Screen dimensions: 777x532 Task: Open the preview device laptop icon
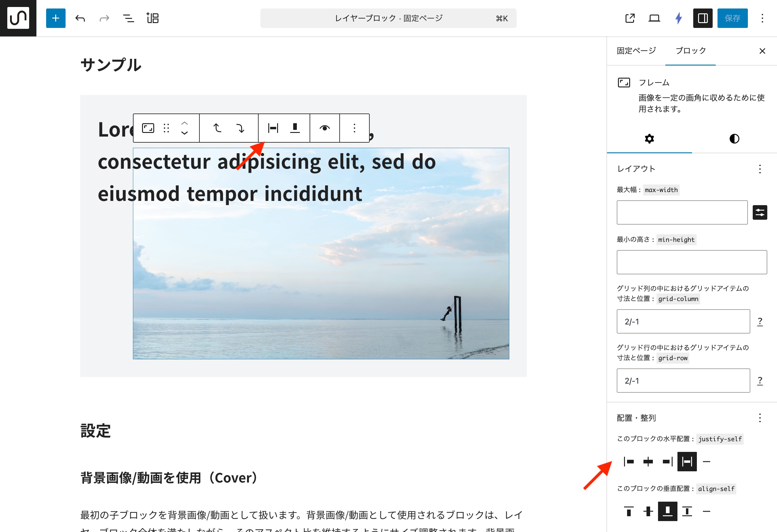pos(654,18)
